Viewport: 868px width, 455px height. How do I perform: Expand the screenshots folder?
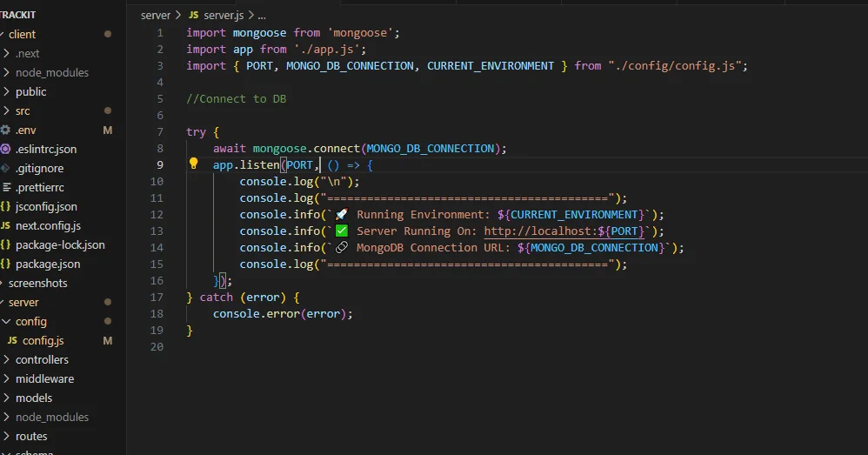click(x=37, y=283)
